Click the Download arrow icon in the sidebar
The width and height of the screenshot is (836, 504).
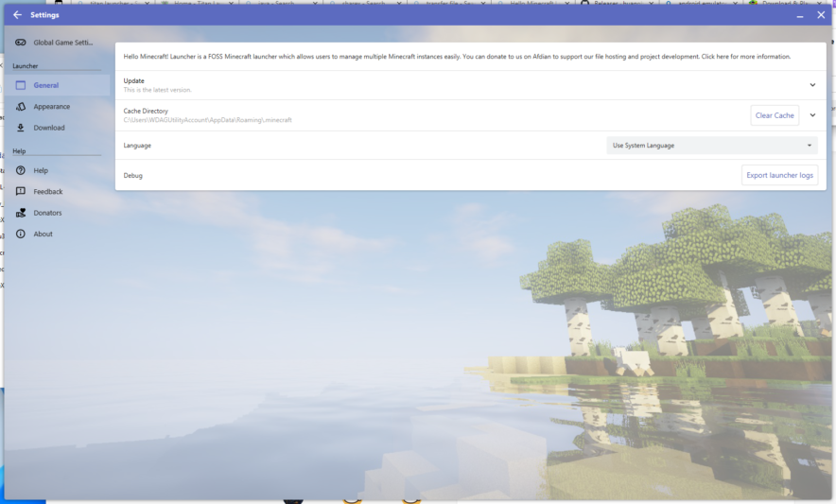(x=21, y=128)
